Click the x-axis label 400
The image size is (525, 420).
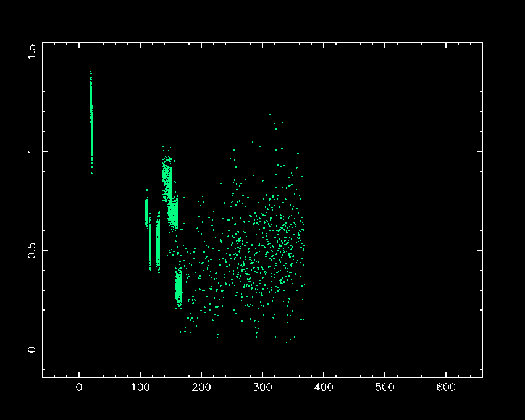pos(324,387)
